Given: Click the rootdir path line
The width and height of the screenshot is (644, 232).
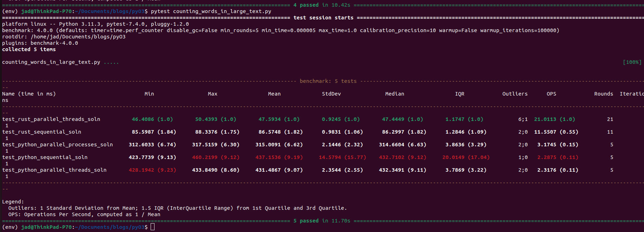Looking at the screenshot, I should (64, 37).
